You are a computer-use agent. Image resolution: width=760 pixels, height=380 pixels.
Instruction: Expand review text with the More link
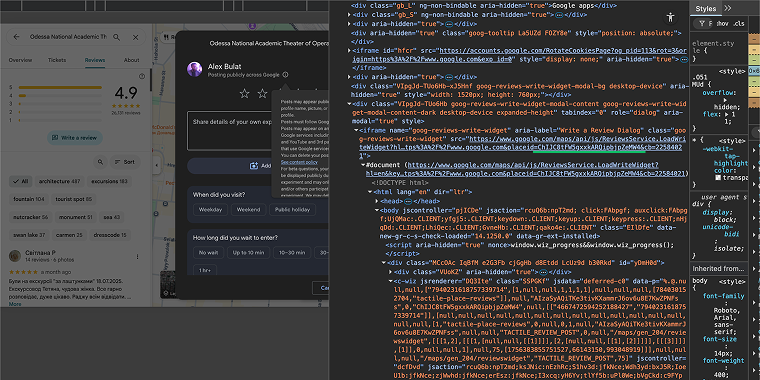15,304
